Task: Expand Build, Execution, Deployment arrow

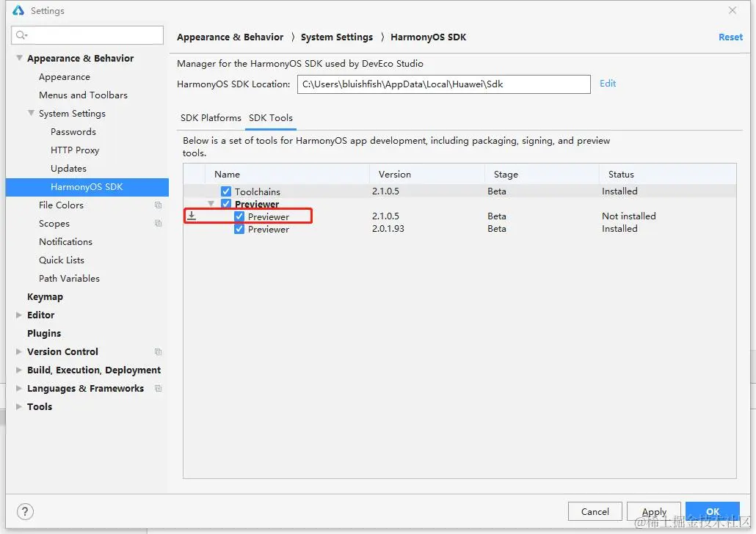Action: pos(19,370)
